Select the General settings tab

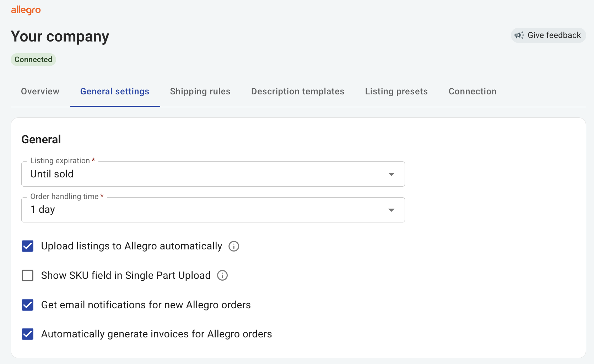[115, 92]
